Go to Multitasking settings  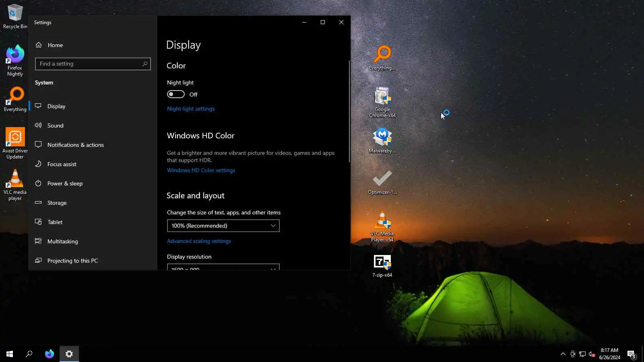point(93,241)
